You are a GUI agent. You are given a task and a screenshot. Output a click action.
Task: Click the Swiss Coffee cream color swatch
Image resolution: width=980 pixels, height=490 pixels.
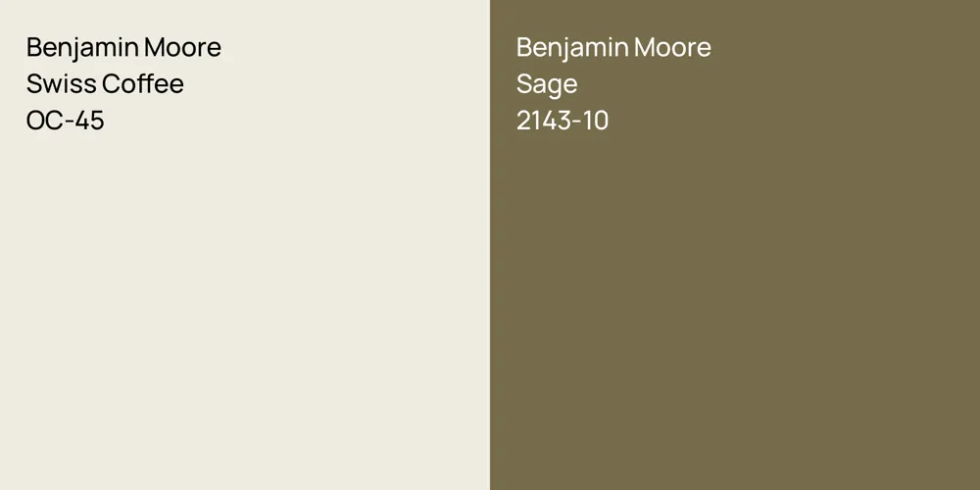tap(245, 294)
